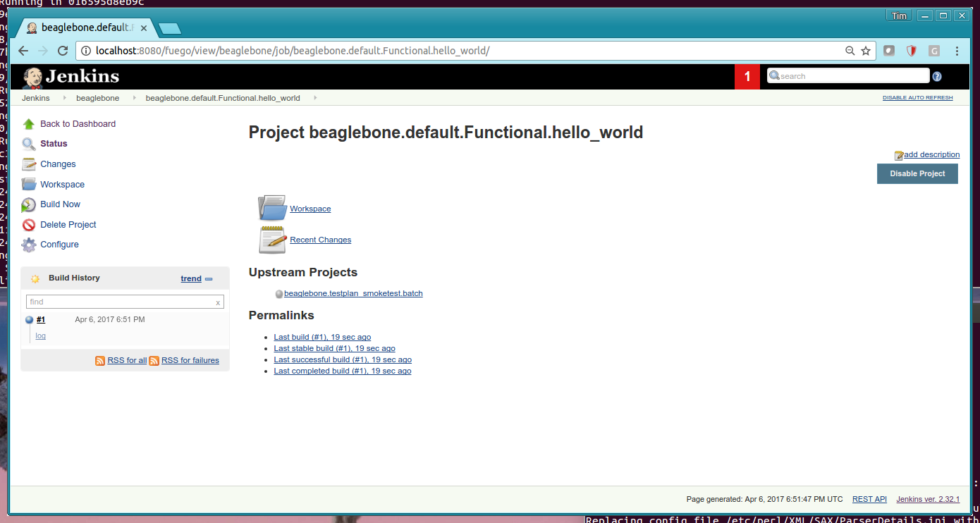Open a new browser tab
Image resolution: width=980 pixels, height=523 pixels.
click(170, 29)
